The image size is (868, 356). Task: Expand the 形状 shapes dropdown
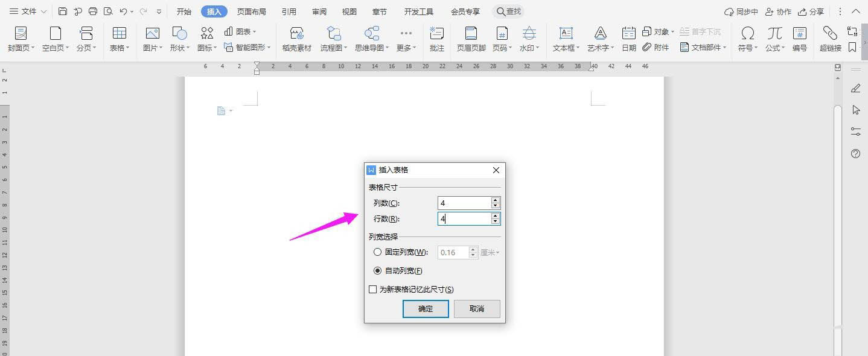[179, 48]
